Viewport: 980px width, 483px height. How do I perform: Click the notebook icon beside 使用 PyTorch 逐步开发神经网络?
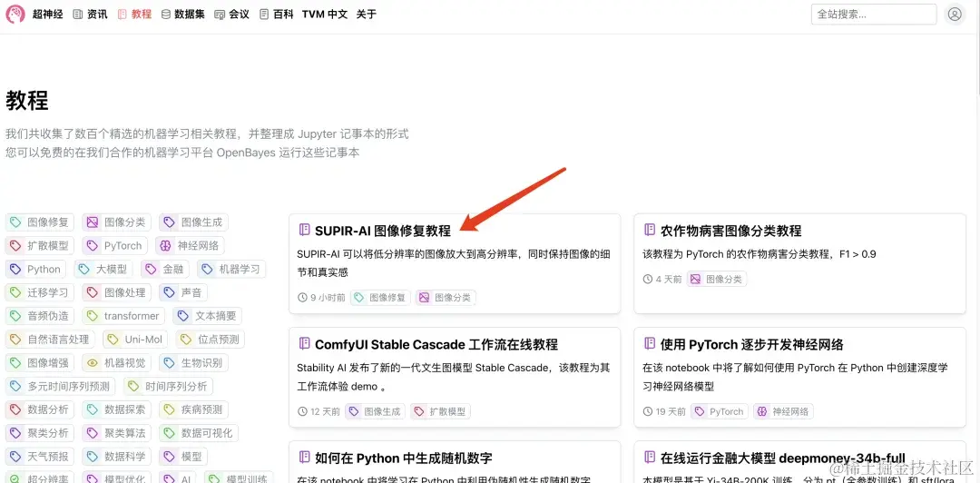[650, 343]
